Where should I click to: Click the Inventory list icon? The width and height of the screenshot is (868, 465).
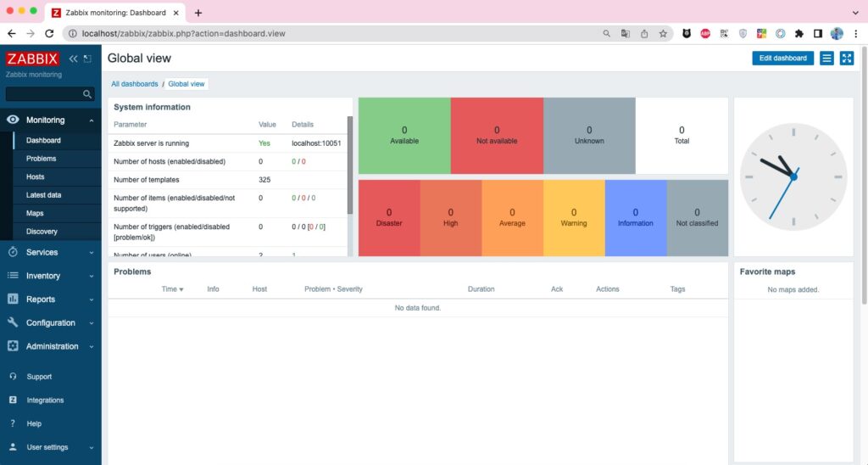tap(13, 276)
